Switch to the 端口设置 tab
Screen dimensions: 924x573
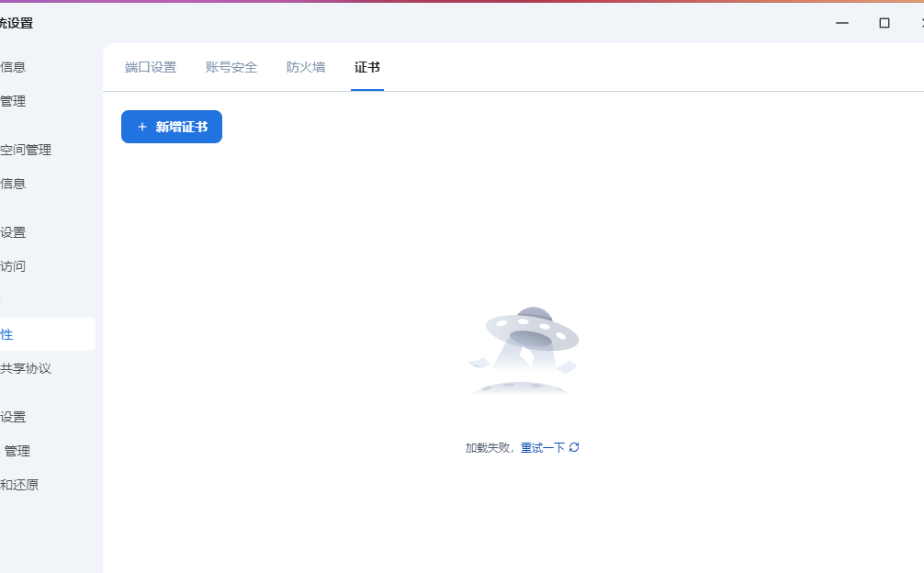[151, 67]
